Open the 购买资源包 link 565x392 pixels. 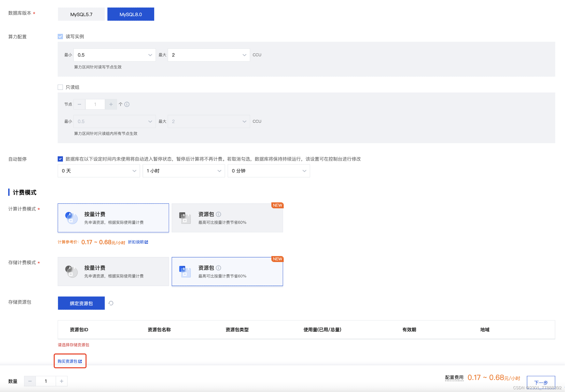point(70,361)
